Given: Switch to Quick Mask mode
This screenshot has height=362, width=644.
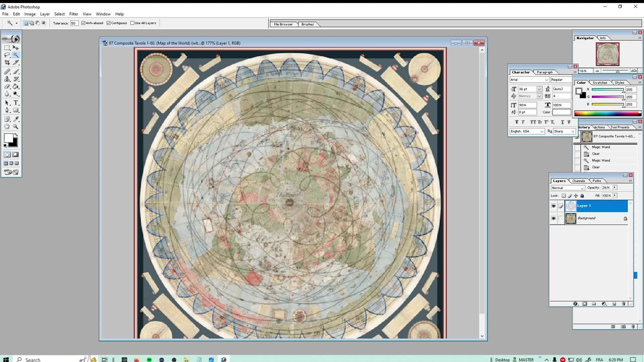Looking at the screenshot, I should [x=16, y=154].
